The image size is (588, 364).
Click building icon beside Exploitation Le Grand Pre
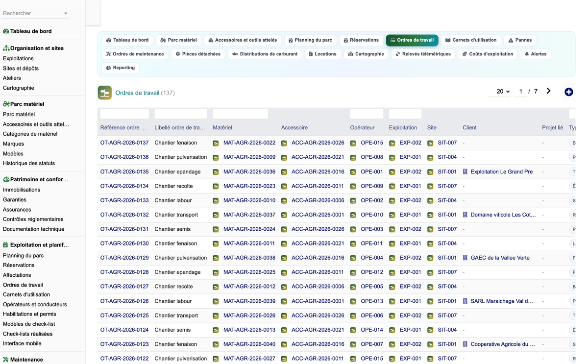pyautogui.click(x=465, y=172)
